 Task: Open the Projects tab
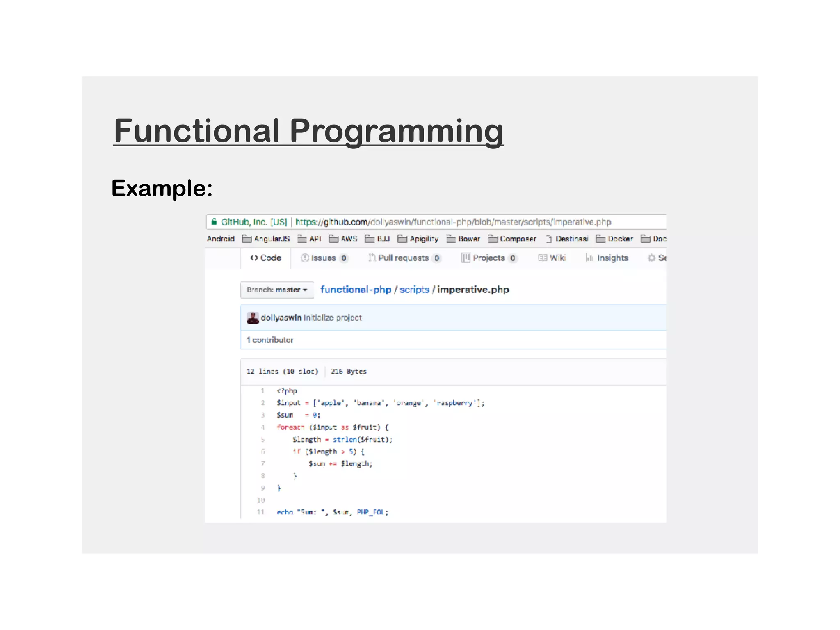pos(489,258)
